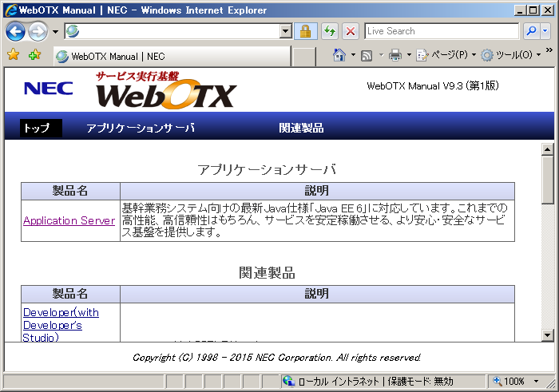Viewport: 559px width, 392px height.
Task: Show more toolbar commands chevron
Action: (549, 50)
